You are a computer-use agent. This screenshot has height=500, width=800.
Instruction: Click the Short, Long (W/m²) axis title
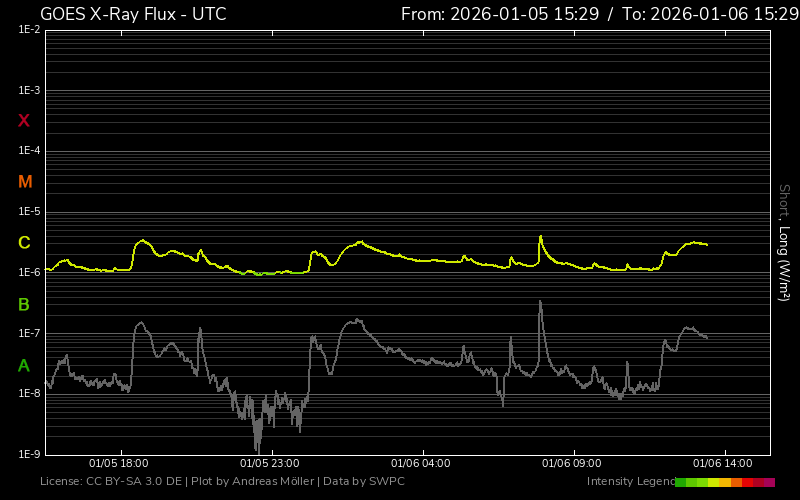[784, 243]
